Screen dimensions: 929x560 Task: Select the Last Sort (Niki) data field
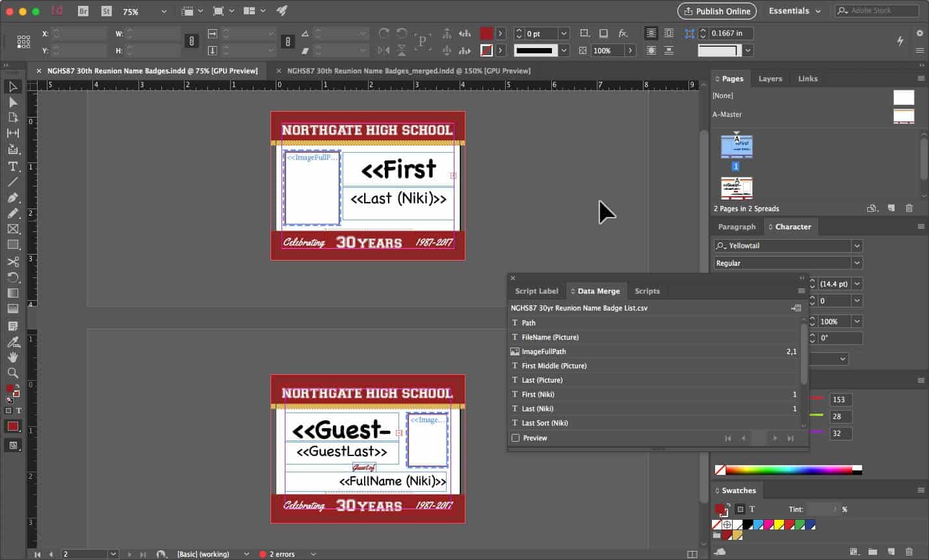654,423
